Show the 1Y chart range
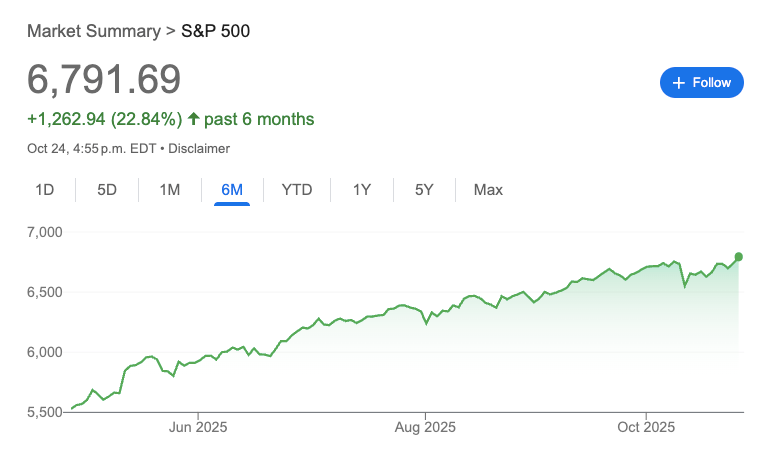769x449 pixels. [x=362, y=190]
